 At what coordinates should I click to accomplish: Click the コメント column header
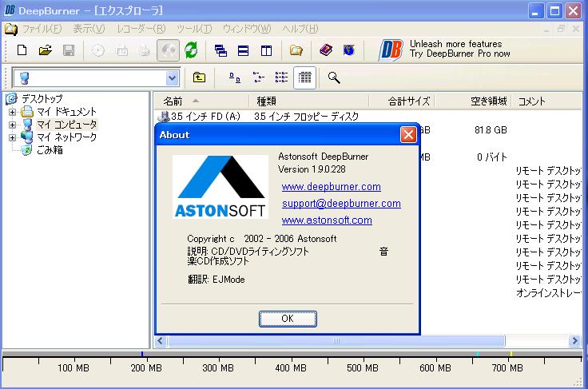(546, 101)
